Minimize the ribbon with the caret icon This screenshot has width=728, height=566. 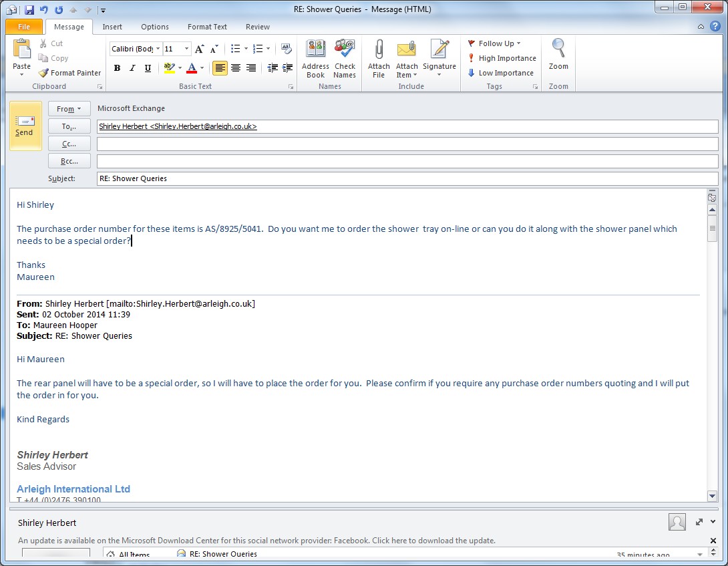(701, 27)
